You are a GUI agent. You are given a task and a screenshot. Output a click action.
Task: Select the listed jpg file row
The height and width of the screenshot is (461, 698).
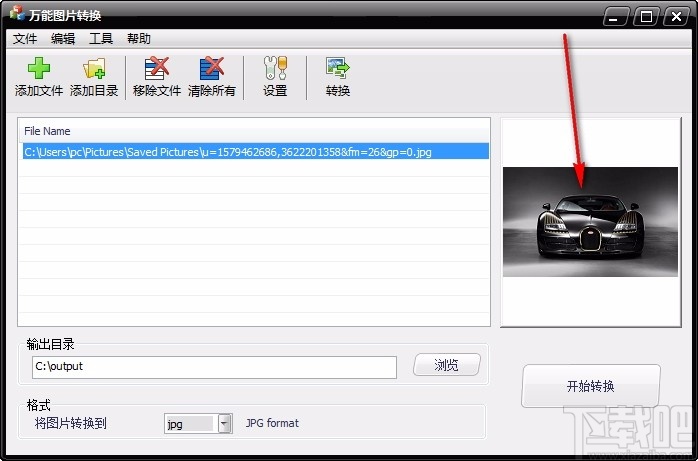coord(256,151)
